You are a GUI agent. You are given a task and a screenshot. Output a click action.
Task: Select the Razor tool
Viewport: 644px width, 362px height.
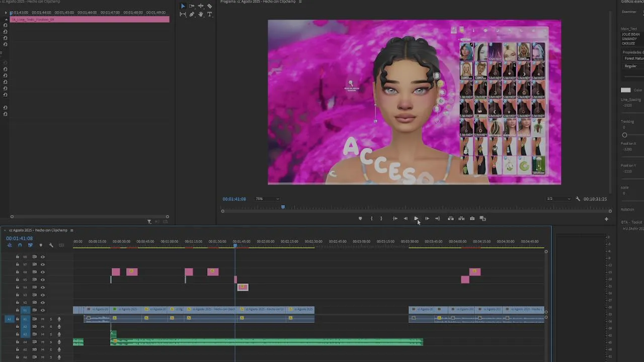tap(210, 6)
